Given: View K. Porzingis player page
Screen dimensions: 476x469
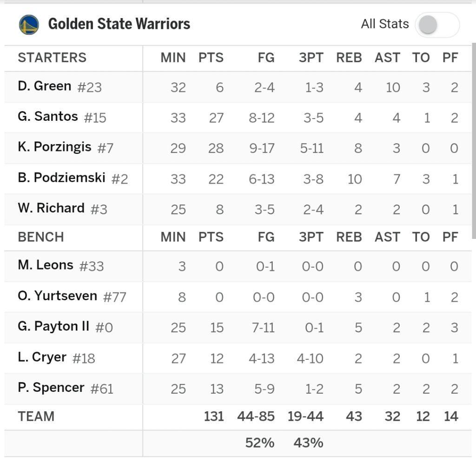Looking at the screenshot, I should click(54, 147).
